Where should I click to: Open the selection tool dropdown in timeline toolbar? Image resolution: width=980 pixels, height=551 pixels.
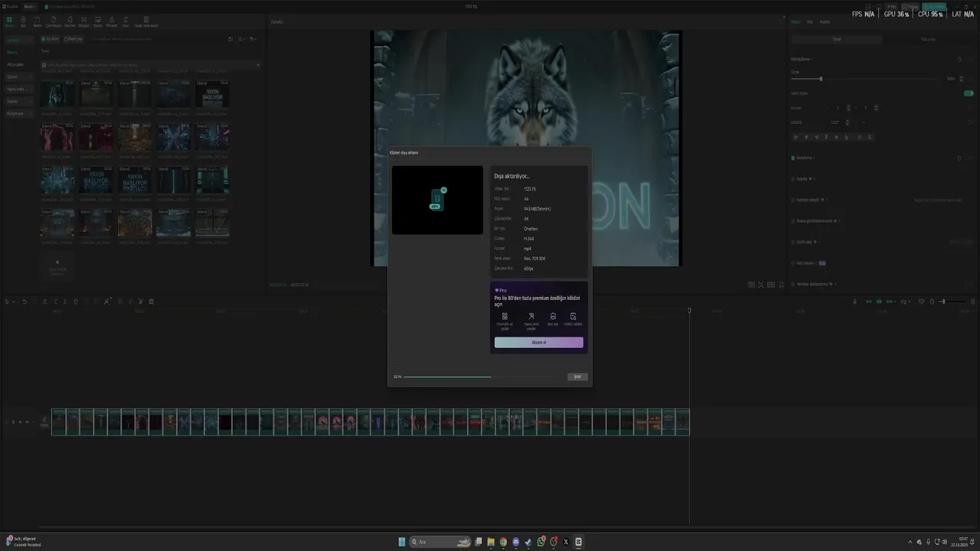(x=14, y=302)
